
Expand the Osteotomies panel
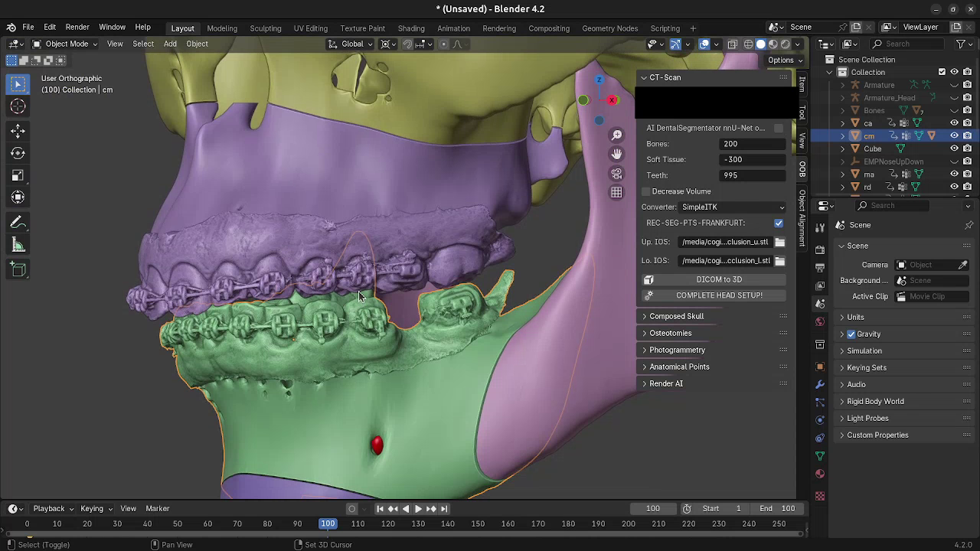click(671, 333)
